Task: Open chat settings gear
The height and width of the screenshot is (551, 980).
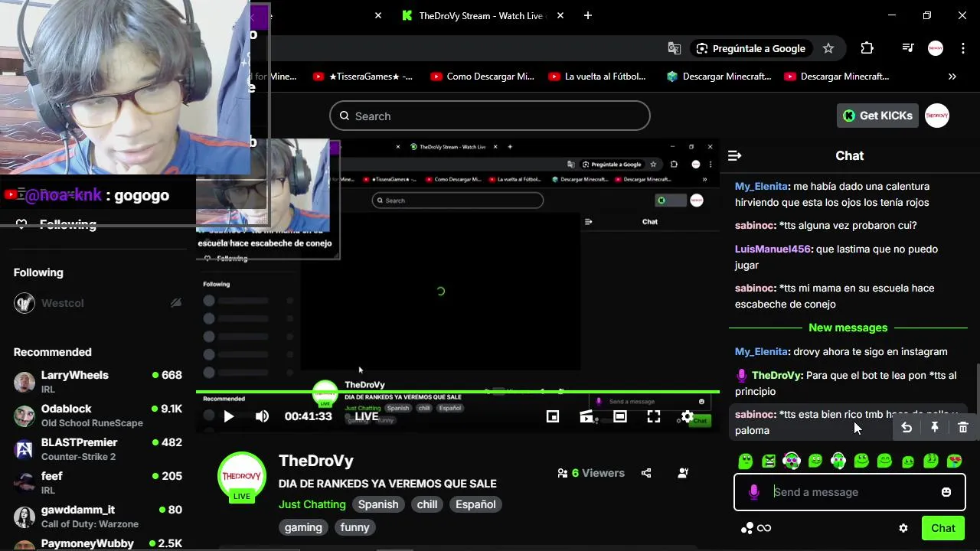Action: point(903,528)
